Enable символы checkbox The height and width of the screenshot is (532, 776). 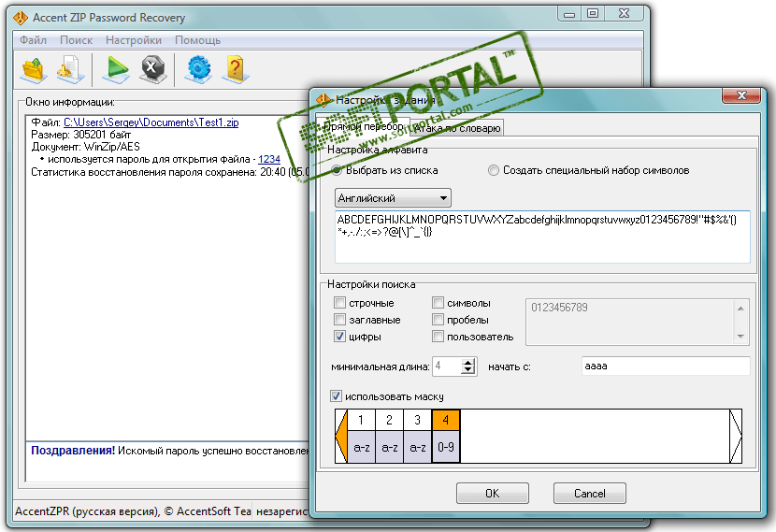point(438,302)
